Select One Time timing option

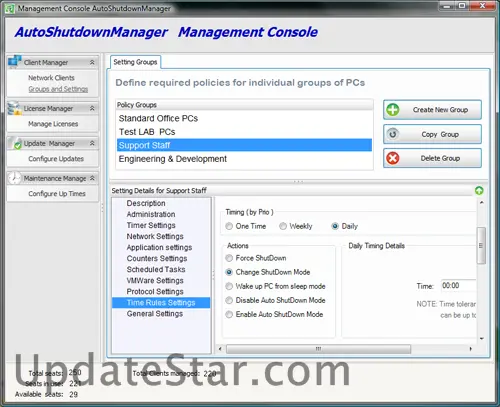(x=229, y=226)
